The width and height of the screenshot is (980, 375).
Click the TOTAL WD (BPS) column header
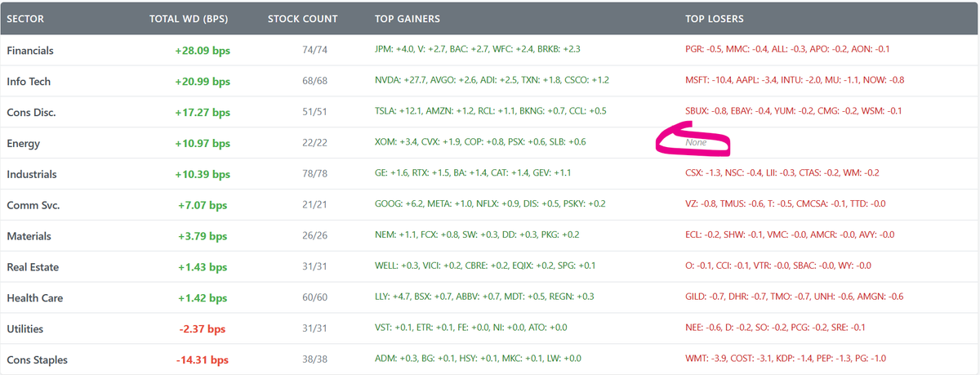point(189,18)
